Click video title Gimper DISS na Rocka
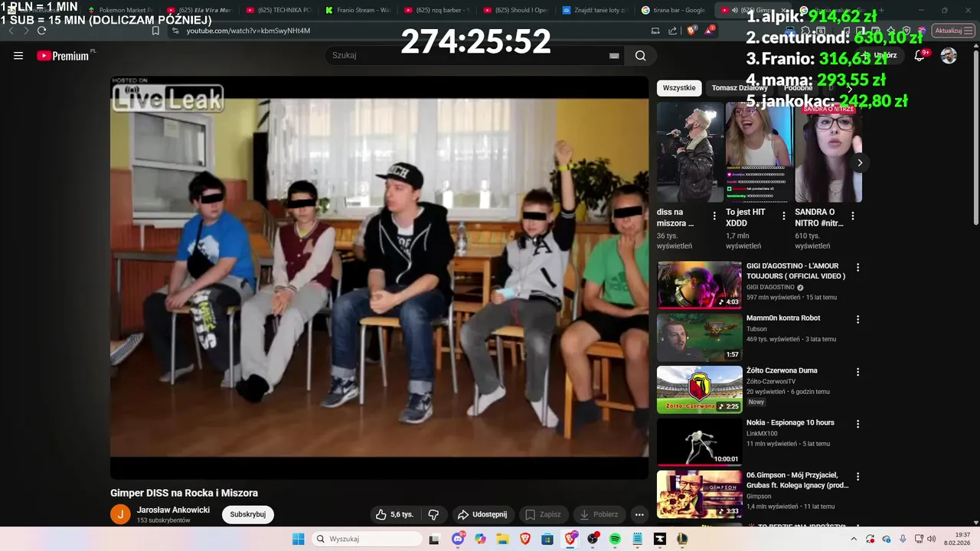Viewport: 980px width, 551px height. [x=184, y=493]
